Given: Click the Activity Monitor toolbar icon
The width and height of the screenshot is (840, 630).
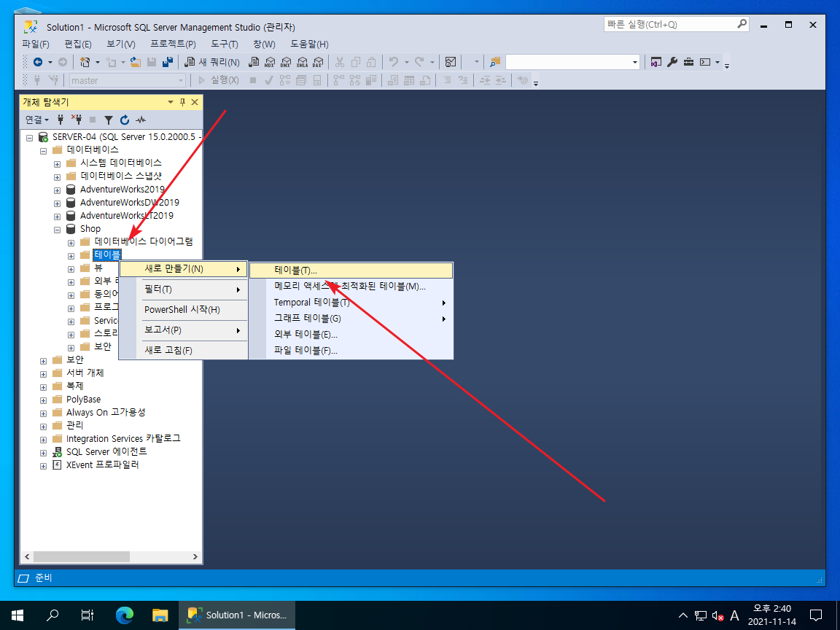Looking at the screenshot, I should pos(451,62).
